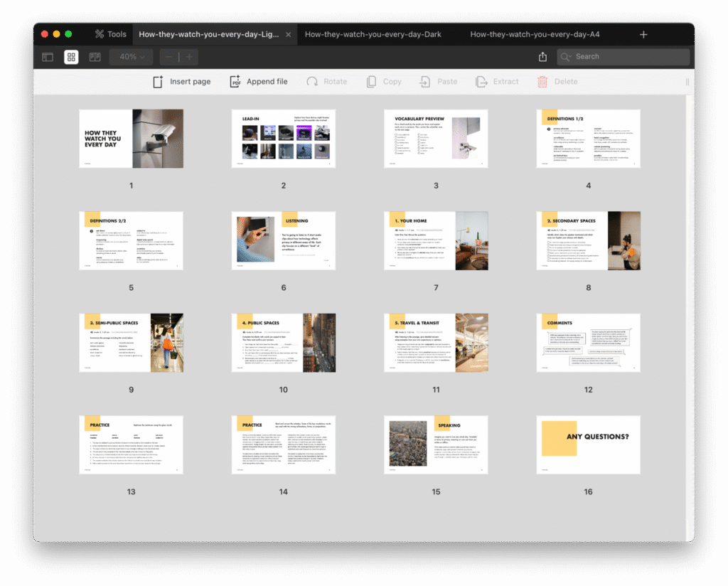Screen dimensions: 728x586
Task: Click the Share icon
Action: click(x=543, y=57)
